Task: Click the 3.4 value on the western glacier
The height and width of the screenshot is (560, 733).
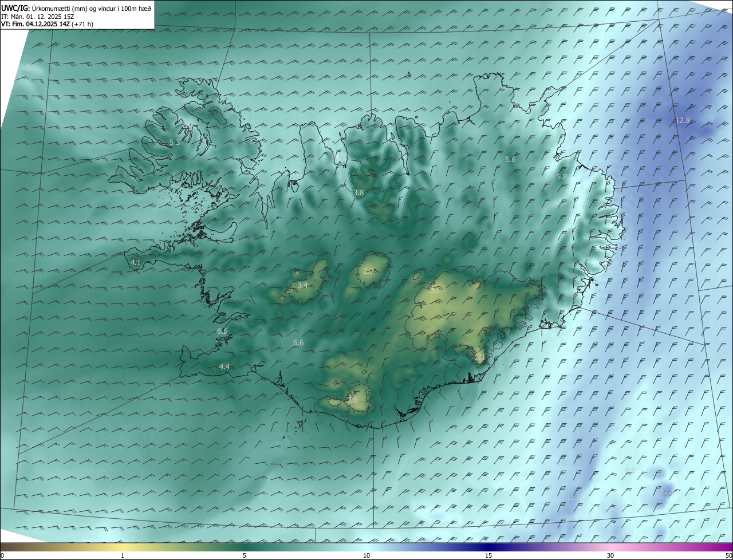Action: [302, 285]
